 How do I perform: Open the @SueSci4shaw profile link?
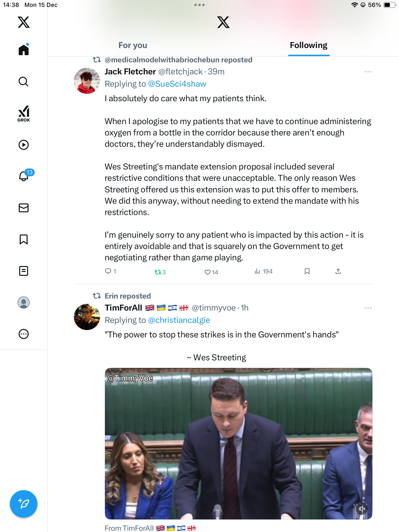click(x=177, y=84)
